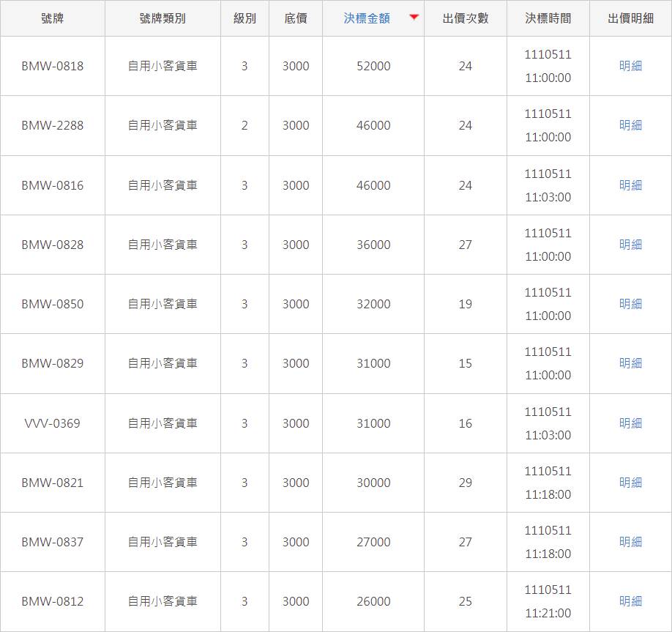Open 明細 link for BMW-0828
Screen dimensions: 672x632
(631, 245)
